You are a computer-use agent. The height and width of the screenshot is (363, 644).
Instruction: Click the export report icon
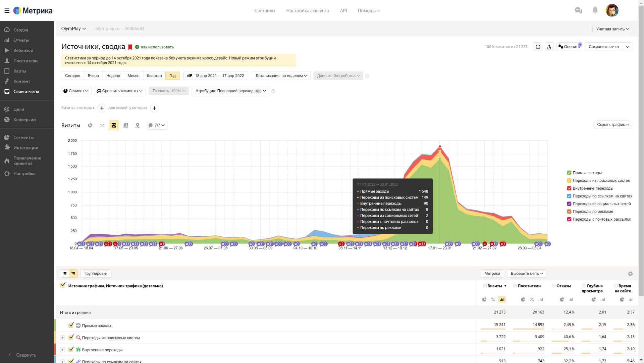coord(549,47)
